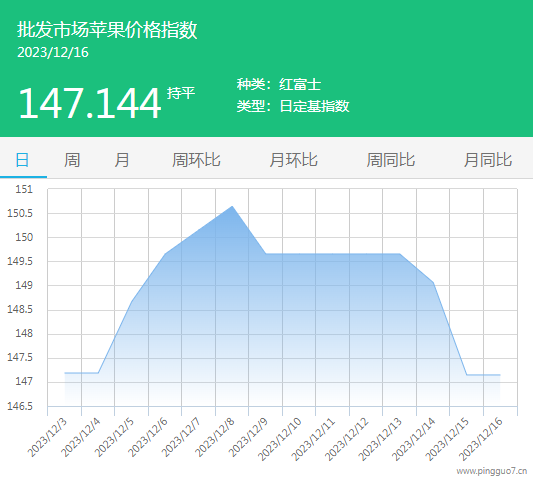Click the 2023/12/3 x-axis date label
This screenshot has height=480, width=533.
47,438
